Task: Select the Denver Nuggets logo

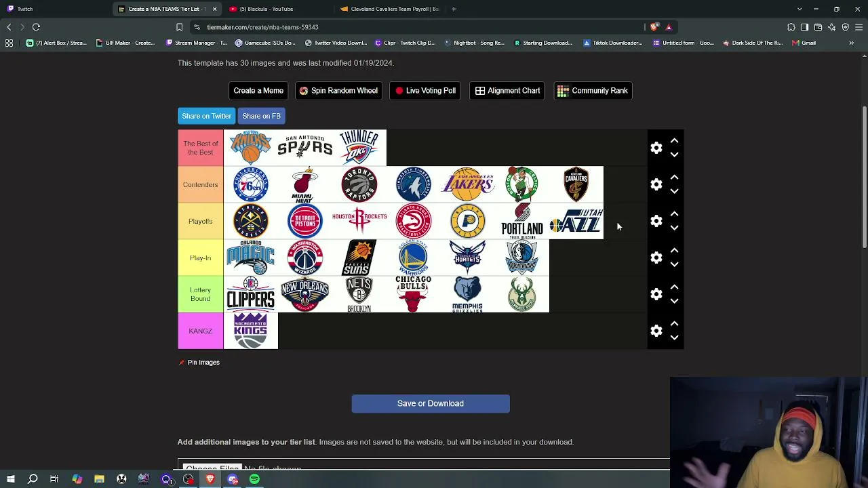Action: point(251,221)
